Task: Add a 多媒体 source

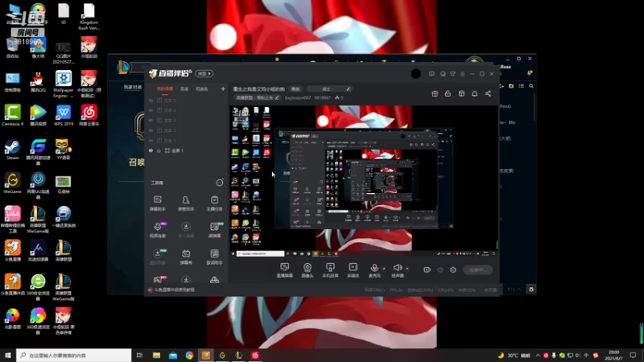Action: point(353,270)
